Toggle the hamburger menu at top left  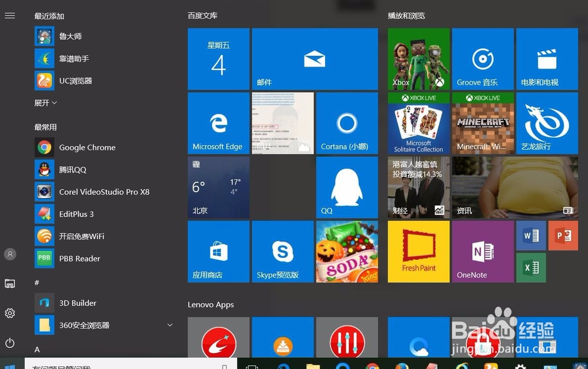[x=10, y=15]
